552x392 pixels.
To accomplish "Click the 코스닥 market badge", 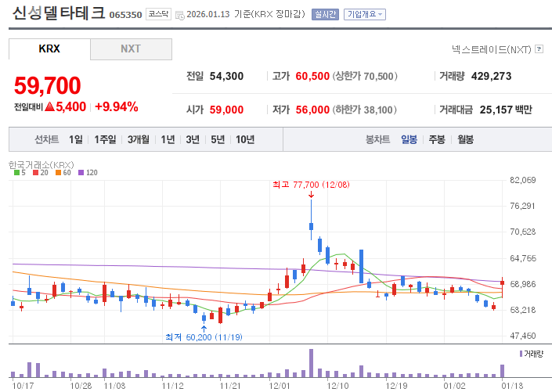I will coord(158,14).
